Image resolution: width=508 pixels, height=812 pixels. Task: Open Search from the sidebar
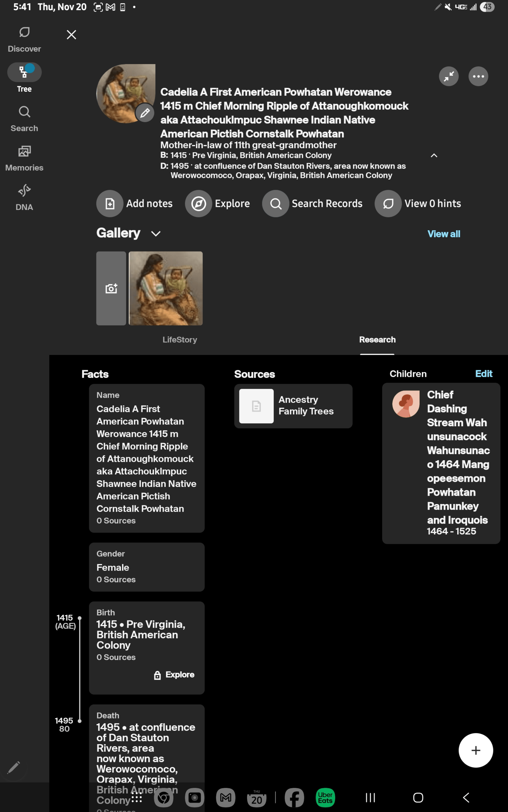point(24,117)
